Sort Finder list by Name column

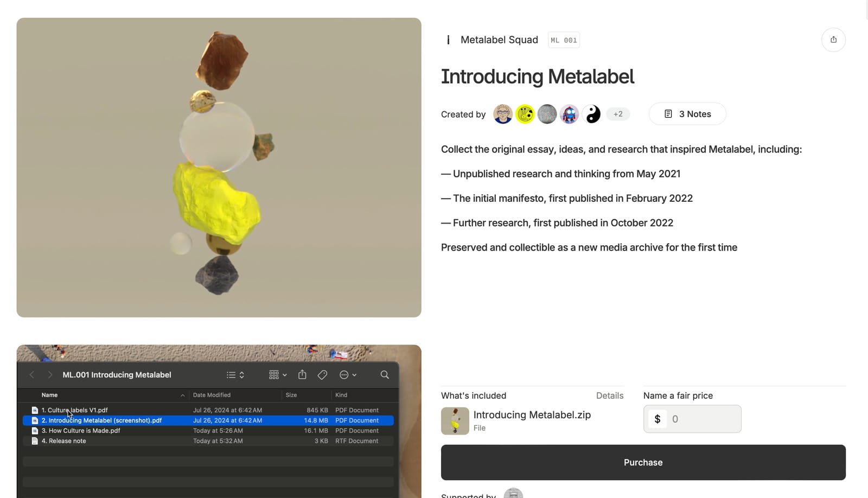click(49, 395)
